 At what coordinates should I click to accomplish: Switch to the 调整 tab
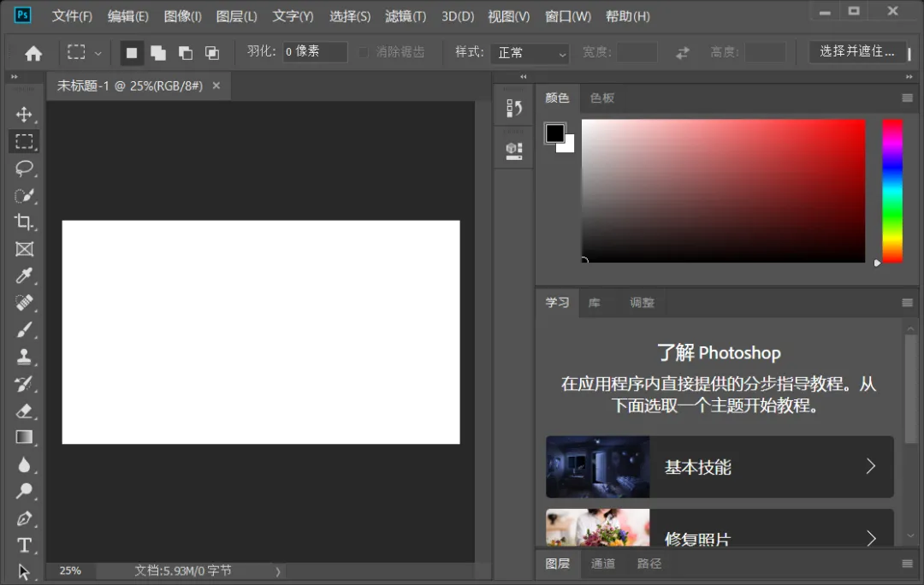pyautogui.click(x=642, y=303)
